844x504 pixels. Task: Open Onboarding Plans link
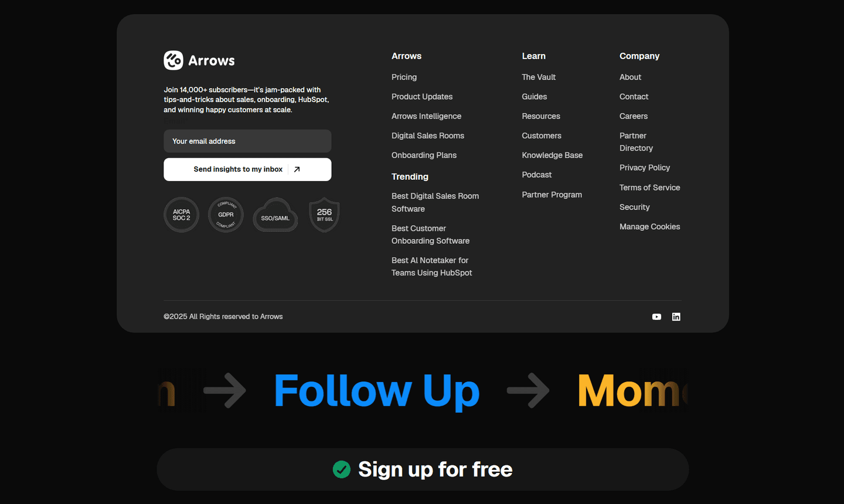tap(424, 155)
